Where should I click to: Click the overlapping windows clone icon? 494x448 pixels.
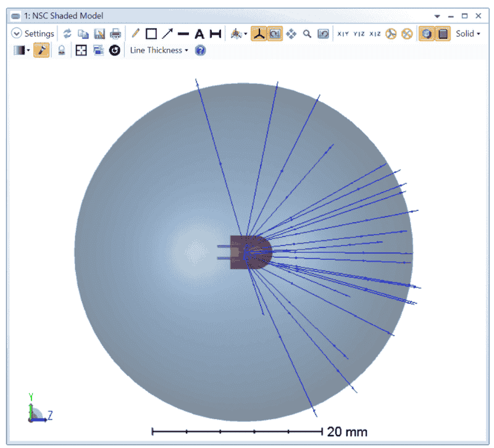coord(98,51)
